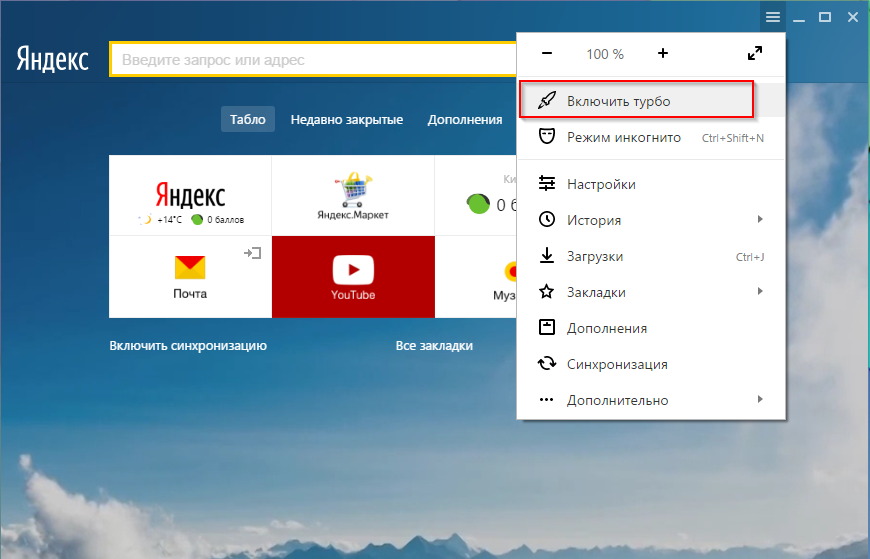The width and height of the screenshot is (870, 559).
Task: Click the fullscreen arrows icon in menu
Action: [755, 54]
